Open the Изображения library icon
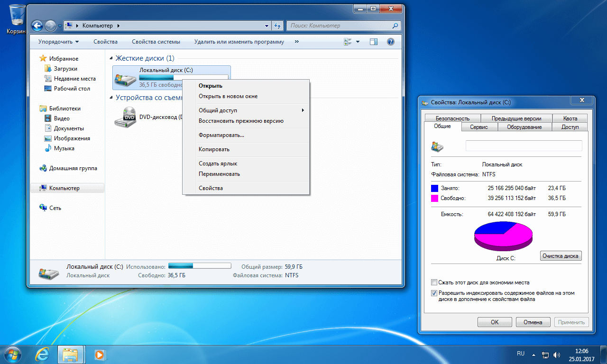Screen dimensions: 607x364 48,138
